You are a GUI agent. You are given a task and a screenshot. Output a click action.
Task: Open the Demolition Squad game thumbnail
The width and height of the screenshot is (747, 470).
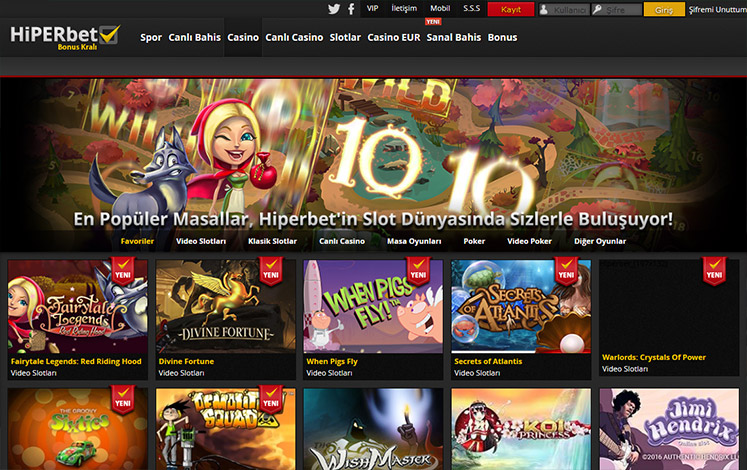coord(225,429)
